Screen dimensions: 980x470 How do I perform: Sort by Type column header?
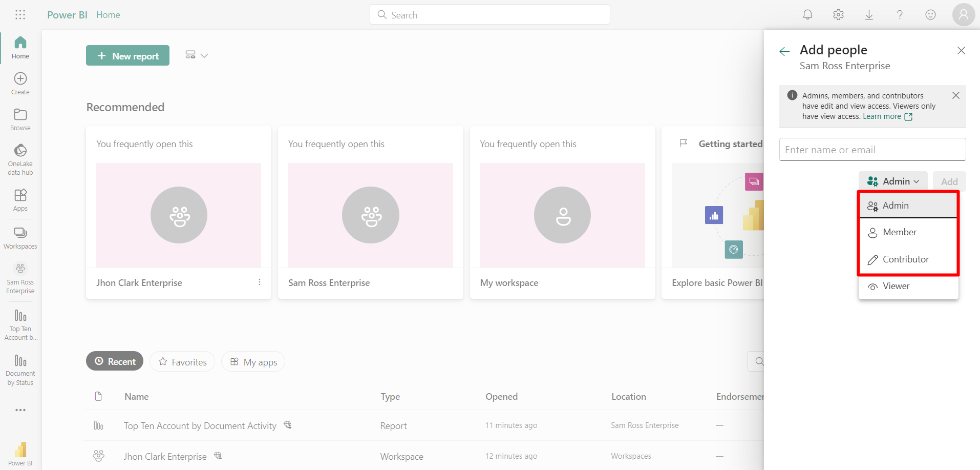click(390, 396)
